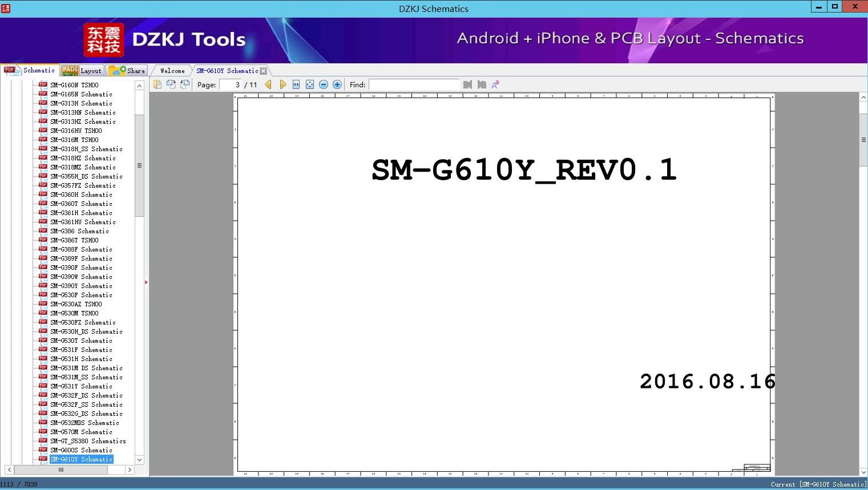Open SM-G531Y Schematic
The width and height of the screenshot is (868, 490).
pyautogui.click(x=81, y=386)
